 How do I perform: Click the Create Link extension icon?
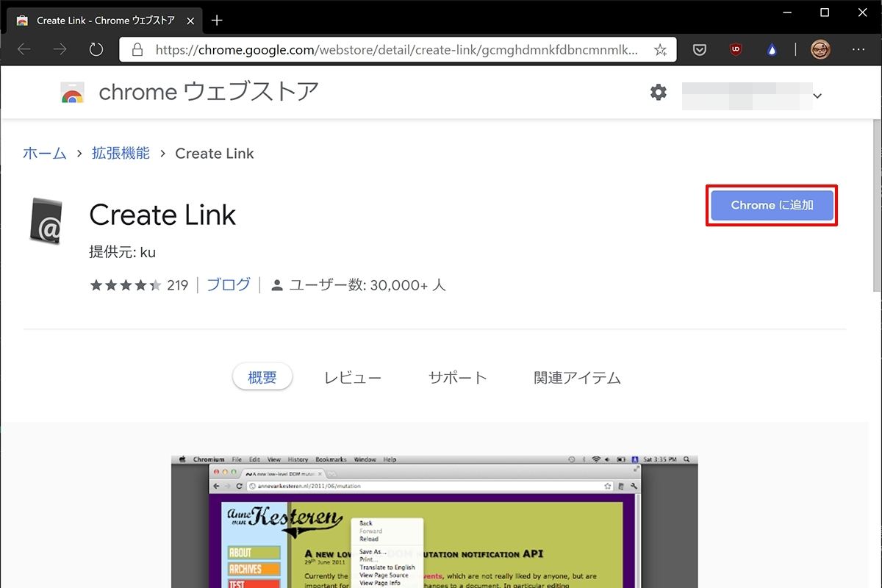48,220
